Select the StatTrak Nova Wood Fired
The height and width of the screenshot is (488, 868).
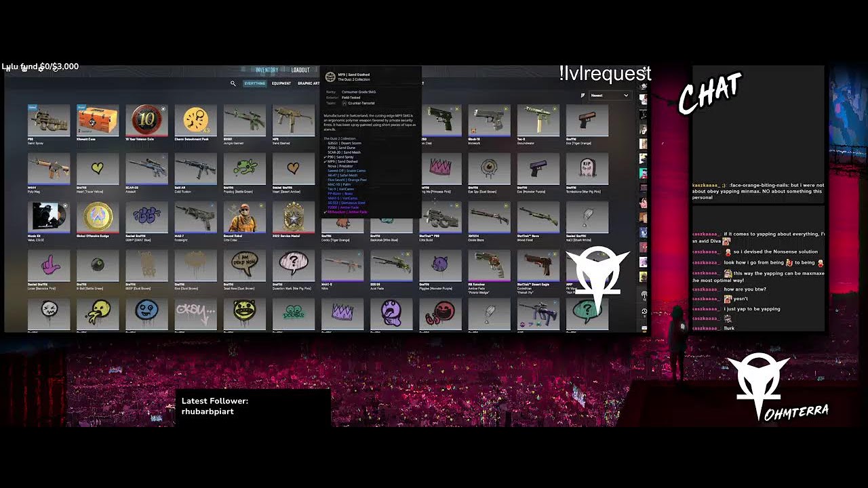[538, 217]
